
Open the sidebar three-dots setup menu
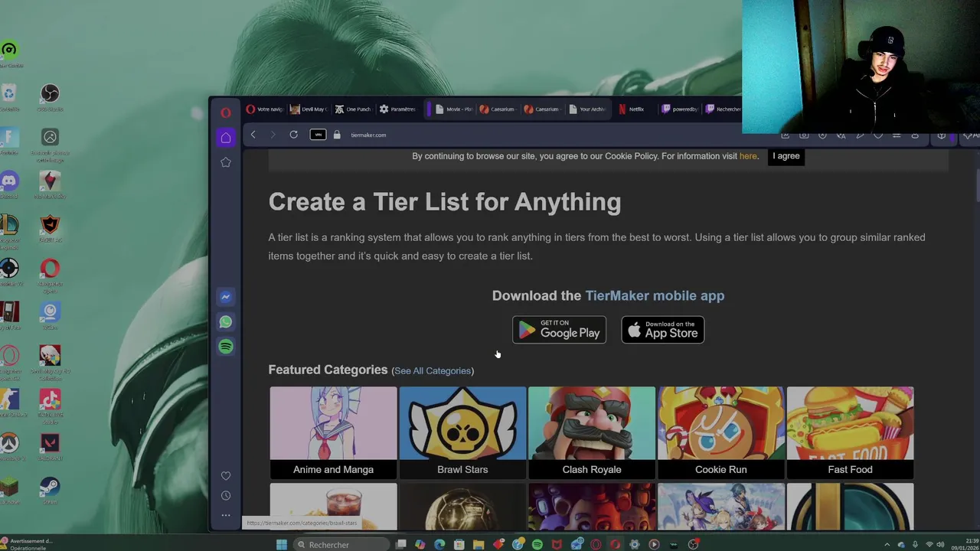(x=226, y=515)
